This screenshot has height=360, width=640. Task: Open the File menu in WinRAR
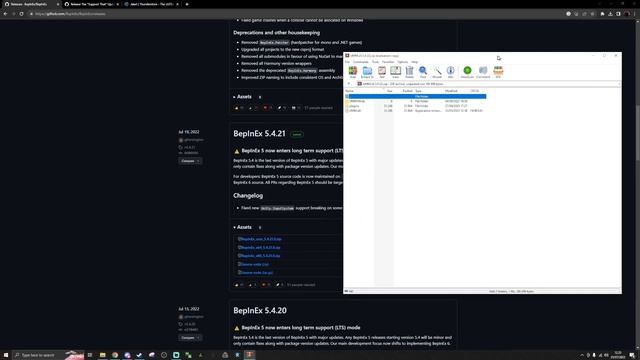[x=347, y=62]
